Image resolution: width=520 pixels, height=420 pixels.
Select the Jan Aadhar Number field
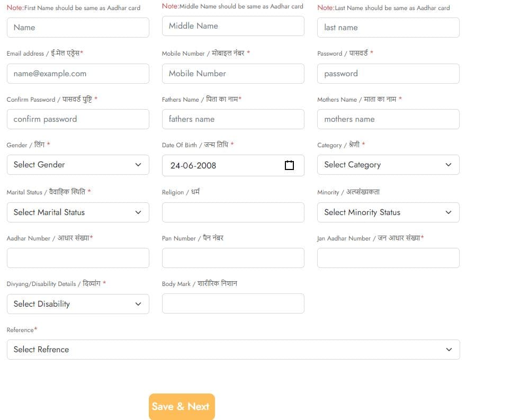(x=388, y=258)
